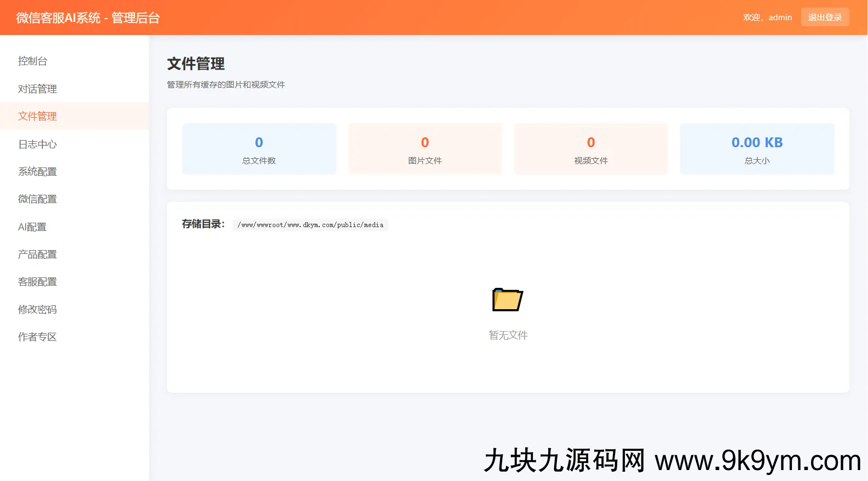Navigate to 系统配置
The width and height of the screenshot is (868, 481).
tap(37, 171)
